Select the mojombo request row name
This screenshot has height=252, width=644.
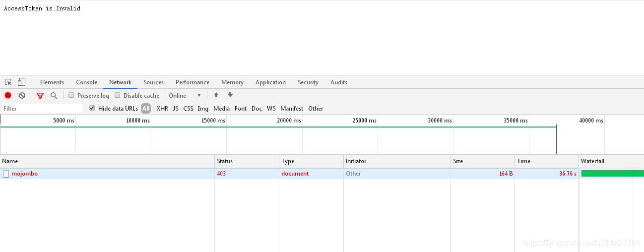point(24,174)
